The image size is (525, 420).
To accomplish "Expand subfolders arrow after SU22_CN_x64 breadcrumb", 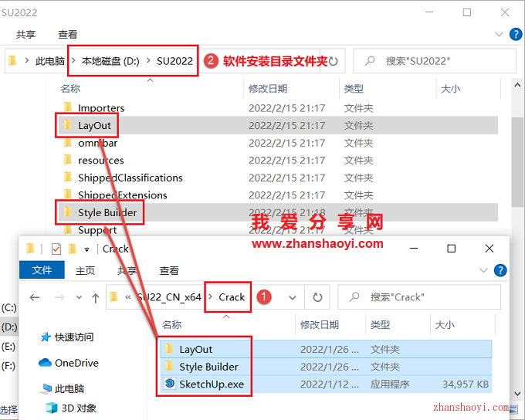I will (210, 296).
